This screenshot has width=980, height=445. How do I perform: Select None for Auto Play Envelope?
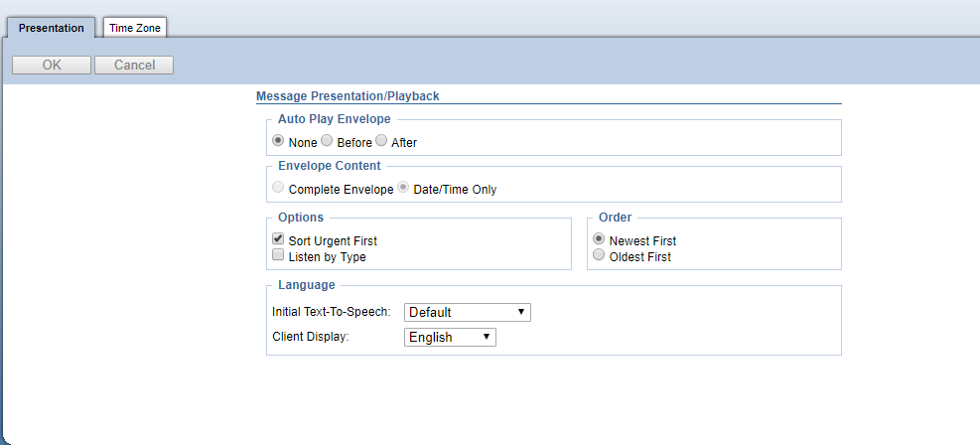[279, 141]
